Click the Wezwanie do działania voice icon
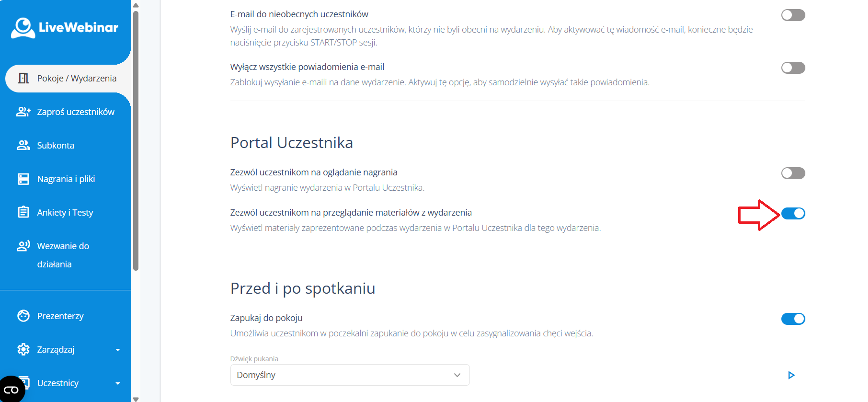The image size is (868, 402). coord(23,246)
